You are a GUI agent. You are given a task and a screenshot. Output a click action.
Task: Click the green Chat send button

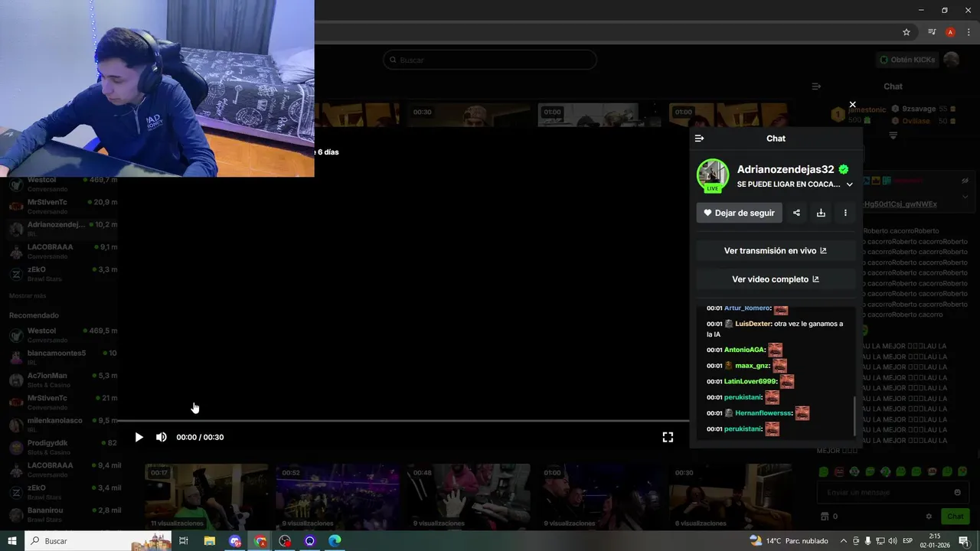point(955,517)
